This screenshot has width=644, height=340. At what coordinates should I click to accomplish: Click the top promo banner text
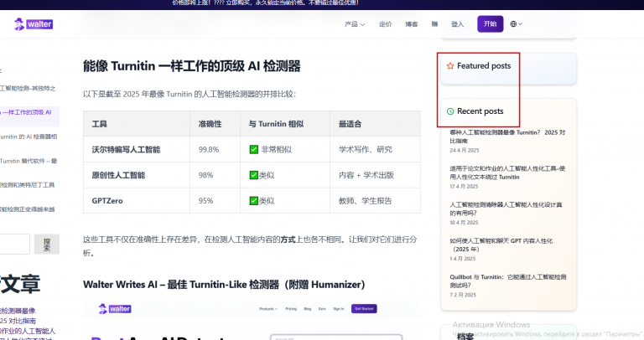(x=265, y=3)
